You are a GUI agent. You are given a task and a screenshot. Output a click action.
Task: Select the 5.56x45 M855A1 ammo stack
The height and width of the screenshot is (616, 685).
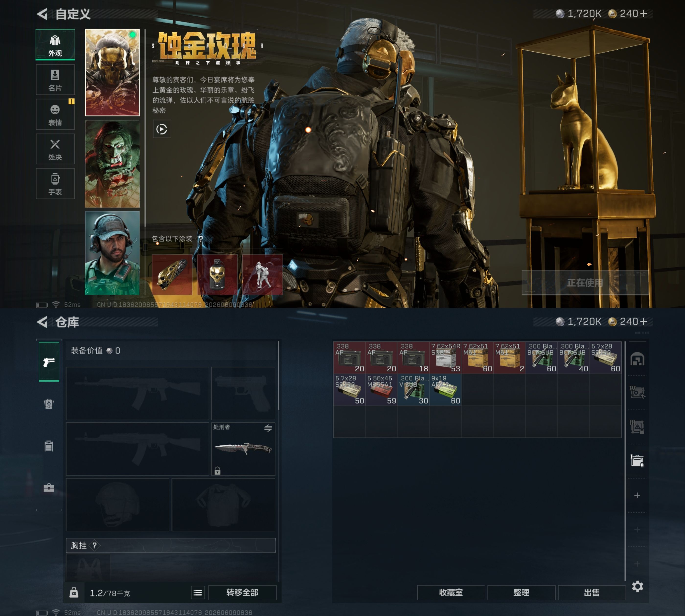[382, 390]
